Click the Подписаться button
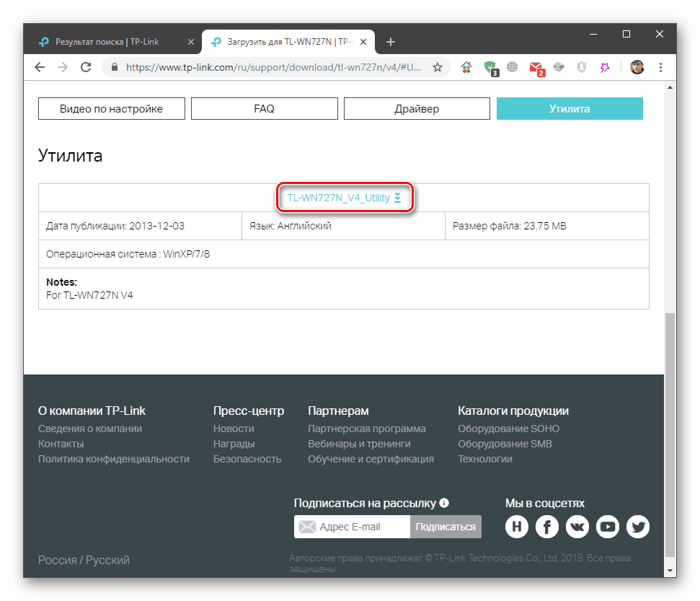700x601 pixels. coord(446,527)
